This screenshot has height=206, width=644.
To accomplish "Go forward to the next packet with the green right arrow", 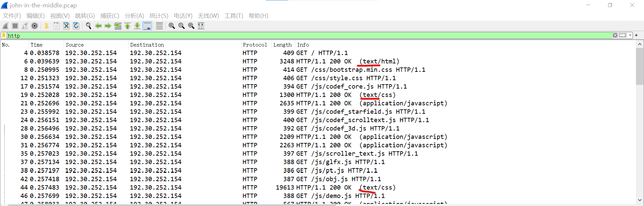I will coord(108,26).
